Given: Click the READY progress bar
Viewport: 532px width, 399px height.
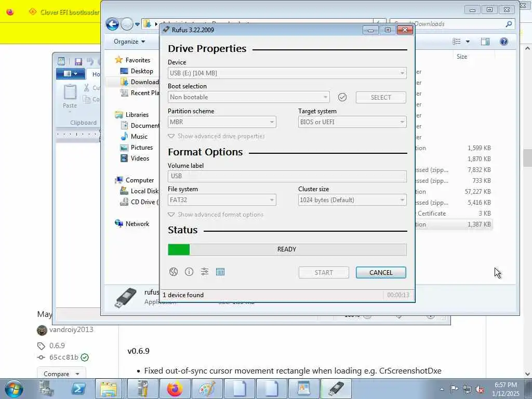Looking at the screenshot, I should click(287, 249).
